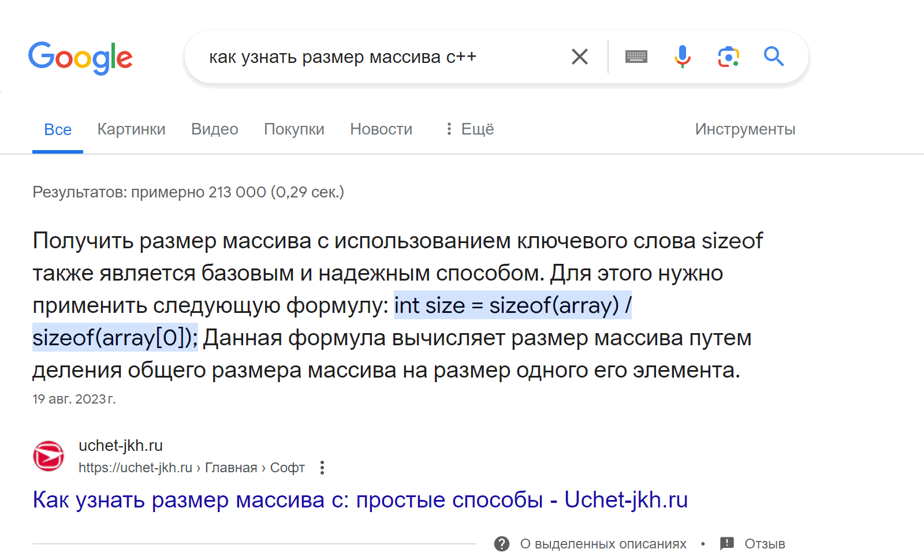Select the Видео results category
Screen dimensions: 924x560
[214, 129]
